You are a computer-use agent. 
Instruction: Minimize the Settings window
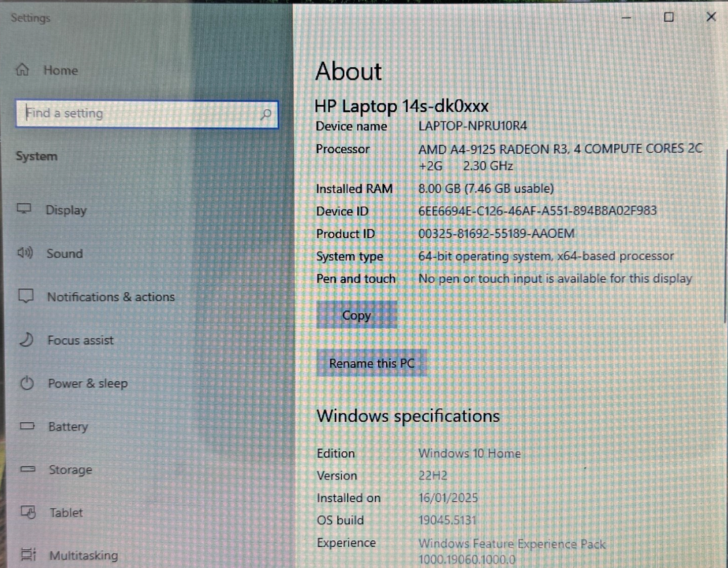click(626, 18)
